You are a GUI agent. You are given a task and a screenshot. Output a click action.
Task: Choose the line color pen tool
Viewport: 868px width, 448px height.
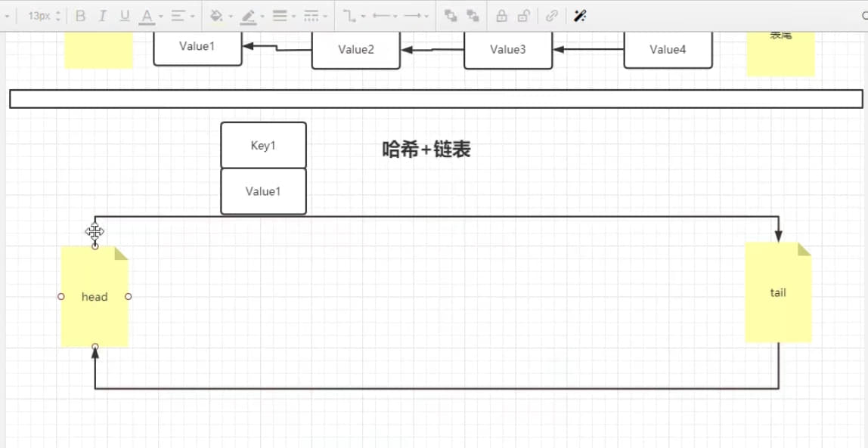click(x=248, y=17)
